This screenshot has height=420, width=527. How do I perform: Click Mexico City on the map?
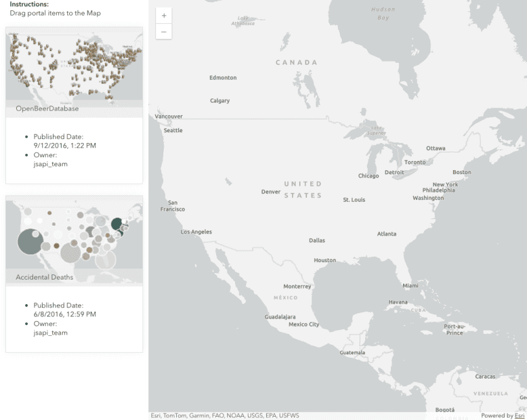(x=304, y=324)
